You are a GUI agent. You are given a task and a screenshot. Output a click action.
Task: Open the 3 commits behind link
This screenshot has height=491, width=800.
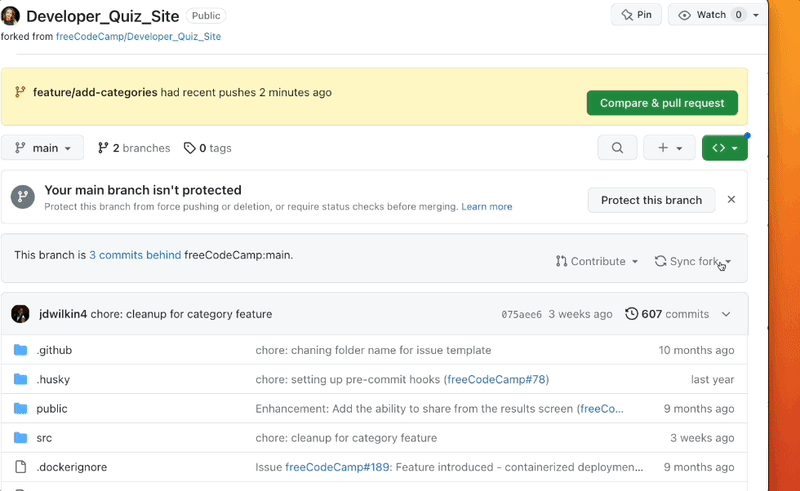pos(135,255)
